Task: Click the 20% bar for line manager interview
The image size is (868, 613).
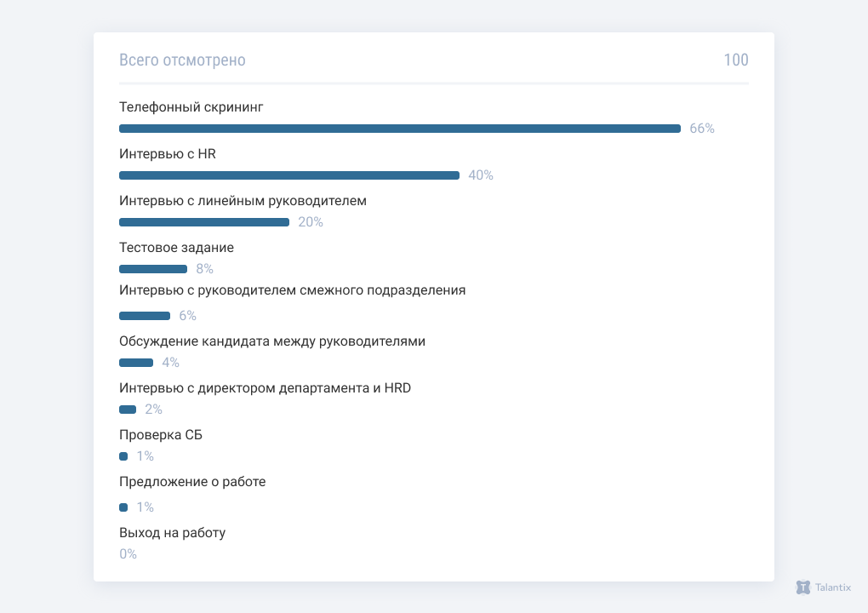Action: (x=204, y=222)
